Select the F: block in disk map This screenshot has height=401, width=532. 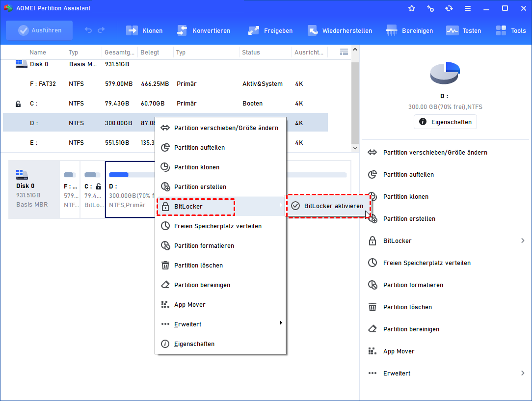tap(70, 189)
